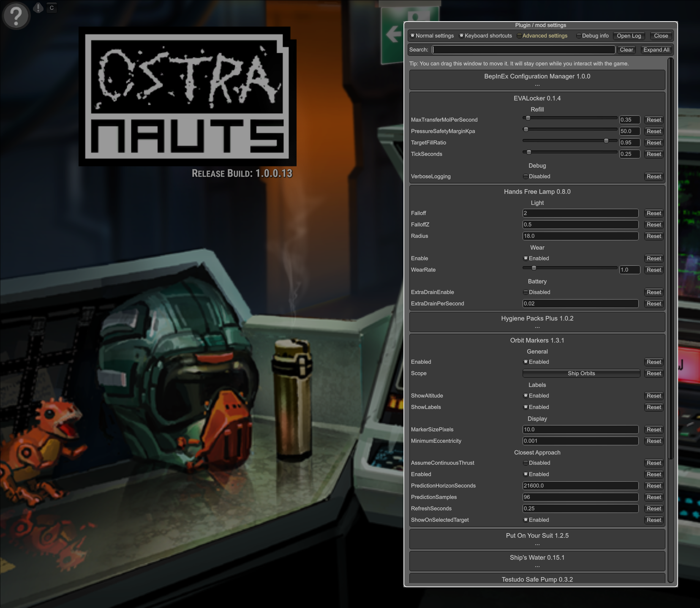Reset PredictionHorizonSeconds value
The image size is (700, 608).
654,486
